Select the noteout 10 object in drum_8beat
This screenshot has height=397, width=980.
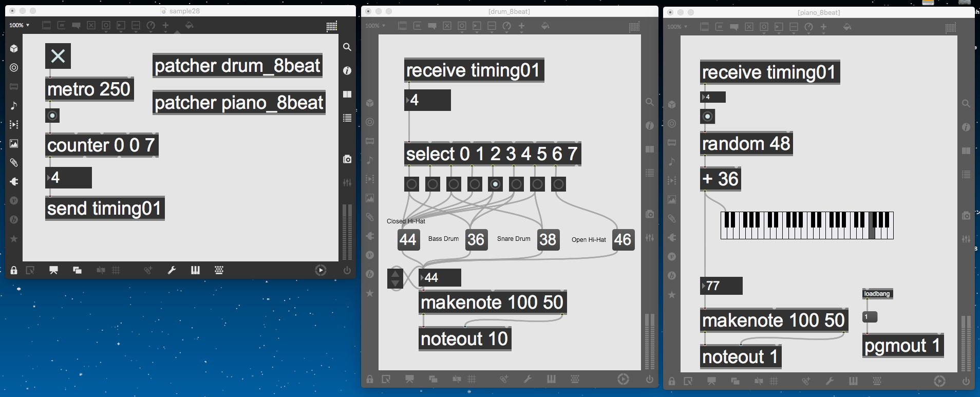click(x=465, y=339)
